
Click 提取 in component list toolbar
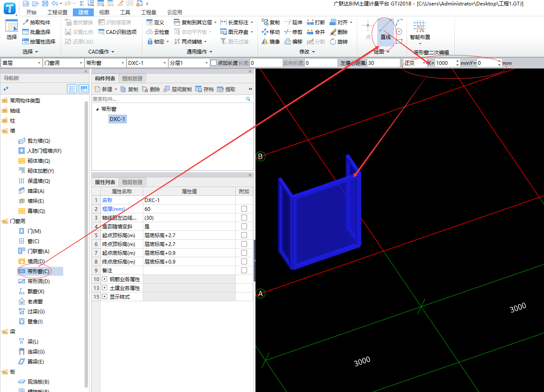click(x=227, y=89)
